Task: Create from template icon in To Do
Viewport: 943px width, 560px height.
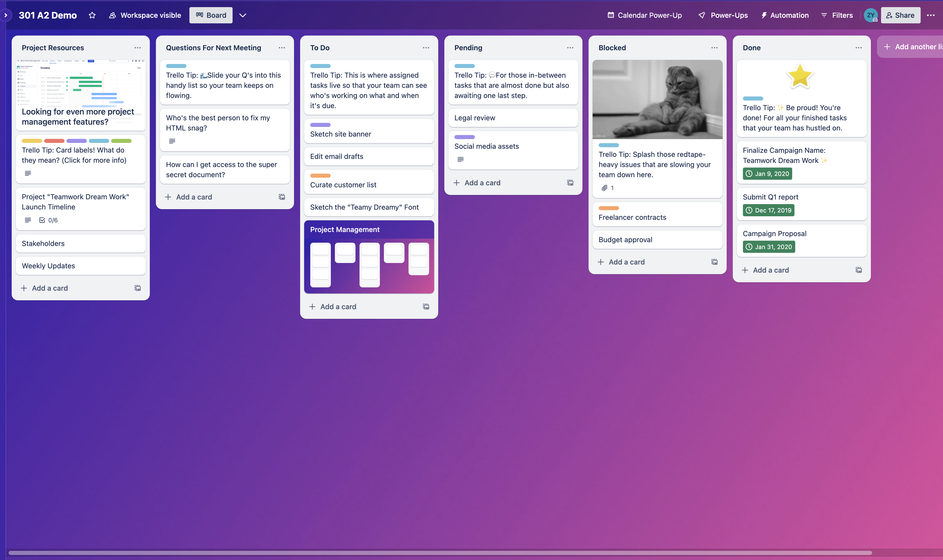Action: 426,307
